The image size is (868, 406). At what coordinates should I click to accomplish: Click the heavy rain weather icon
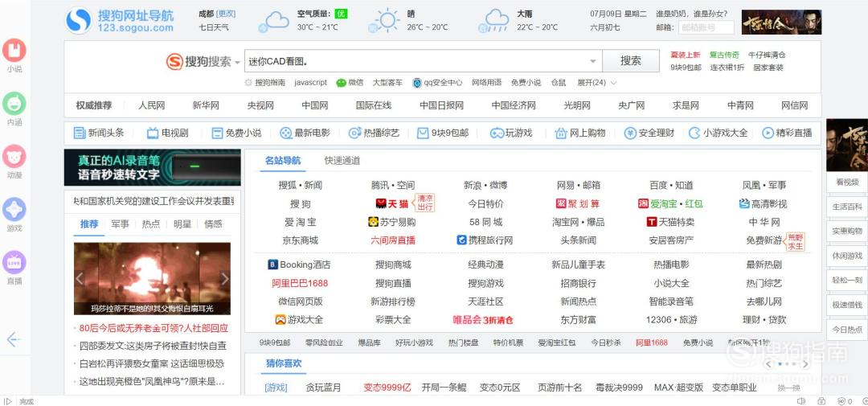pos(493,21)
